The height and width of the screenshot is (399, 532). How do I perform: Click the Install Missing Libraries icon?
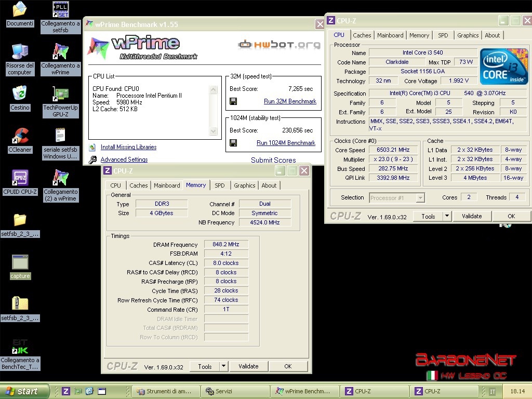92,147
